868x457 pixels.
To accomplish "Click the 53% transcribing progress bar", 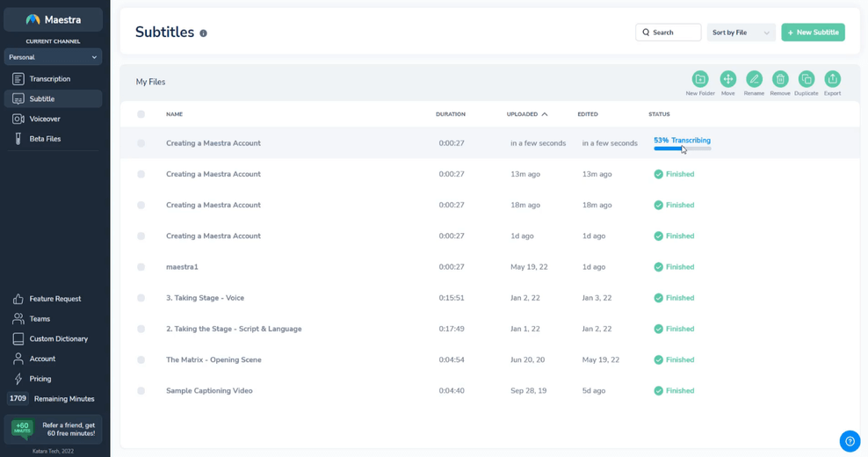I will [x=682, y=149].
